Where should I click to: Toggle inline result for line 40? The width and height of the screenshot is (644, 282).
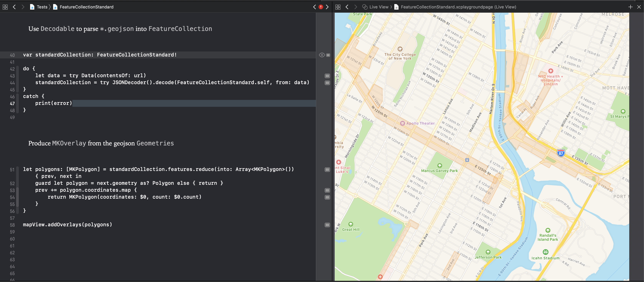[328, 55]
